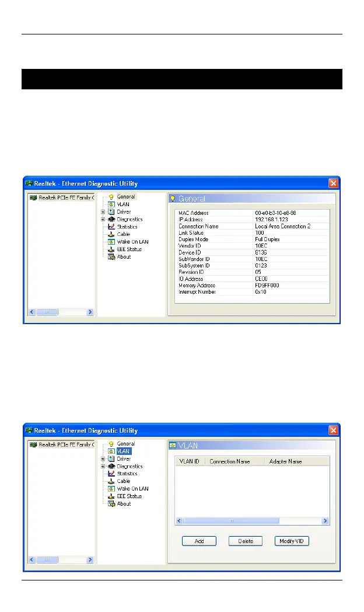
Task: Select the General lightbulb icon in the VLAN window
Action: [x=111, y=444]
